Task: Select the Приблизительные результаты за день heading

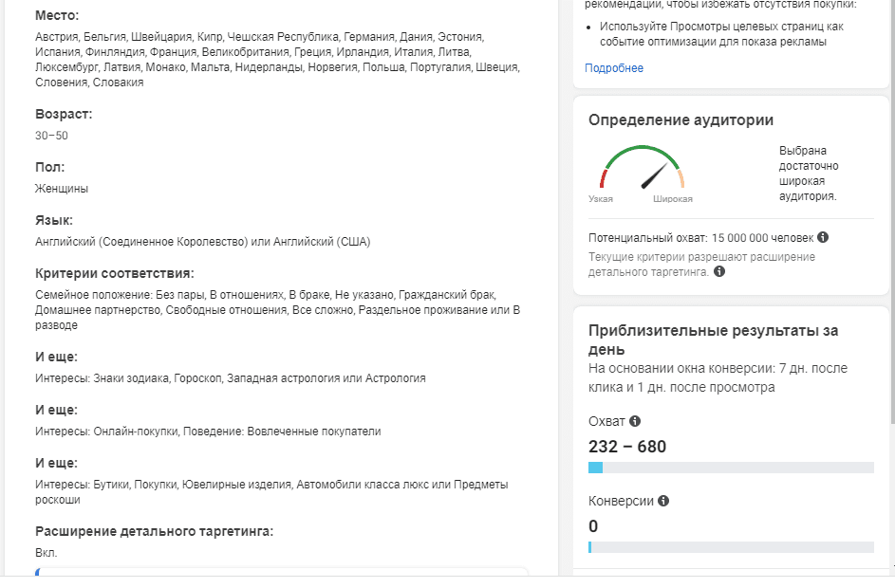Action: [x=713, y=340]
